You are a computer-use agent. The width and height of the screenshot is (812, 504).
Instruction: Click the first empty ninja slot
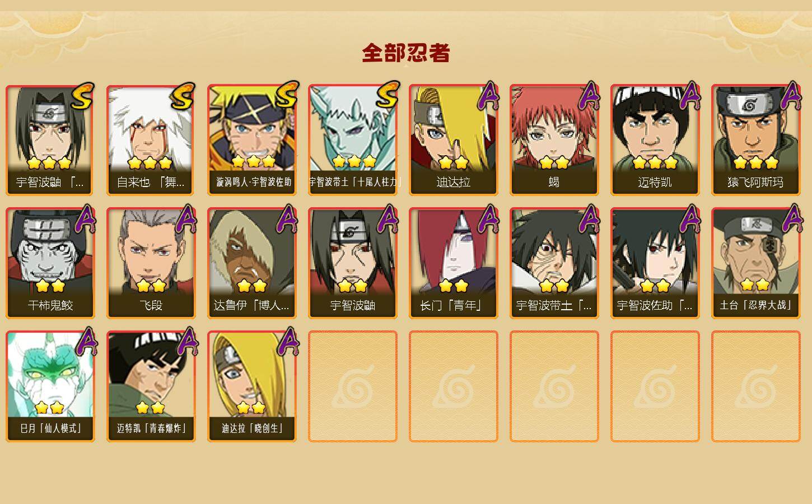(x=353, y=386)
